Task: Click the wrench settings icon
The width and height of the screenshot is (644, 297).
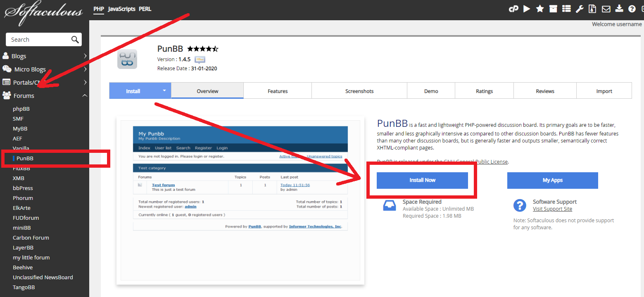Action: pos(580,9)
